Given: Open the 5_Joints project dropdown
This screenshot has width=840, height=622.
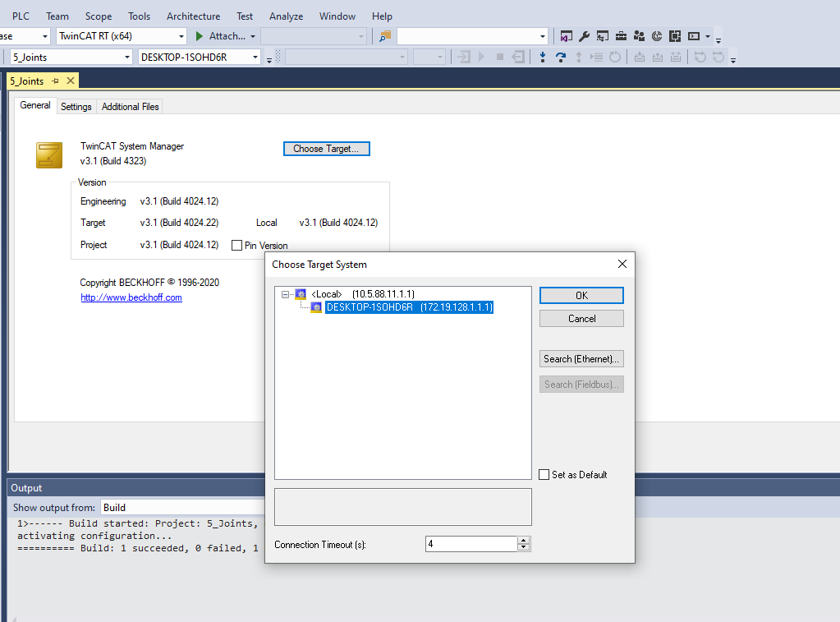Looking at the screenshot, I should point(127,57).
